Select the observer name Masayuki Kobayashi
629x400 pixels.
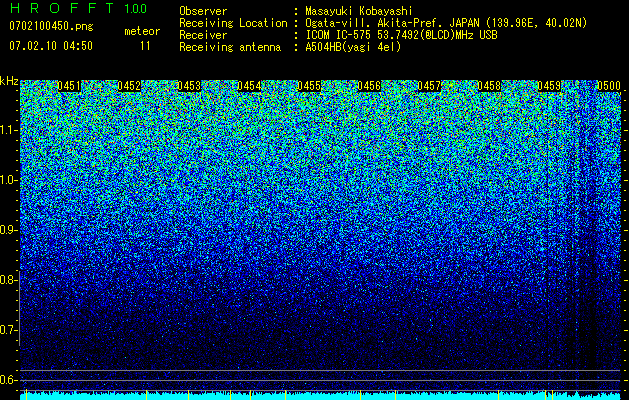[x=359, y=11]
